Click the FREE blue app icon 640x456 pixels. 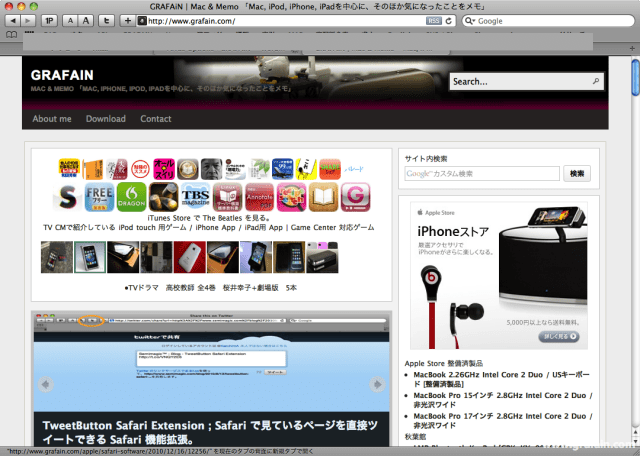100,196
